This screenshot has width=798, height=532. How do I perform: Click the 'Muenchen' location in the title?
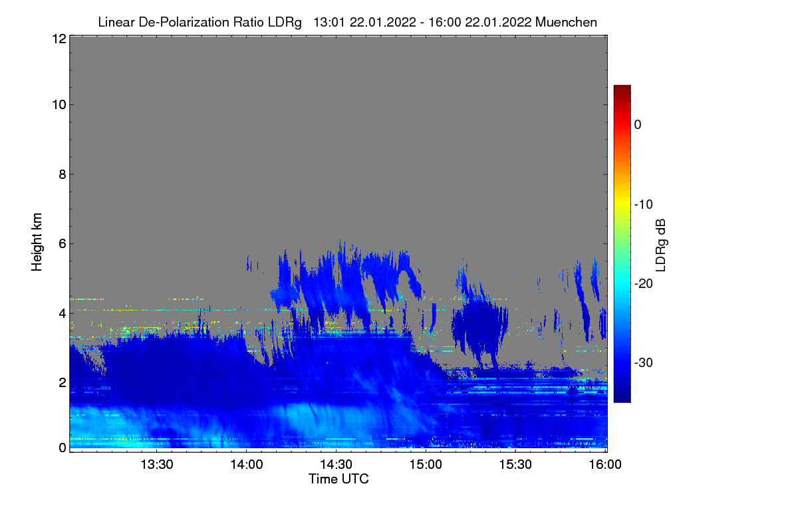click(566, 22)
